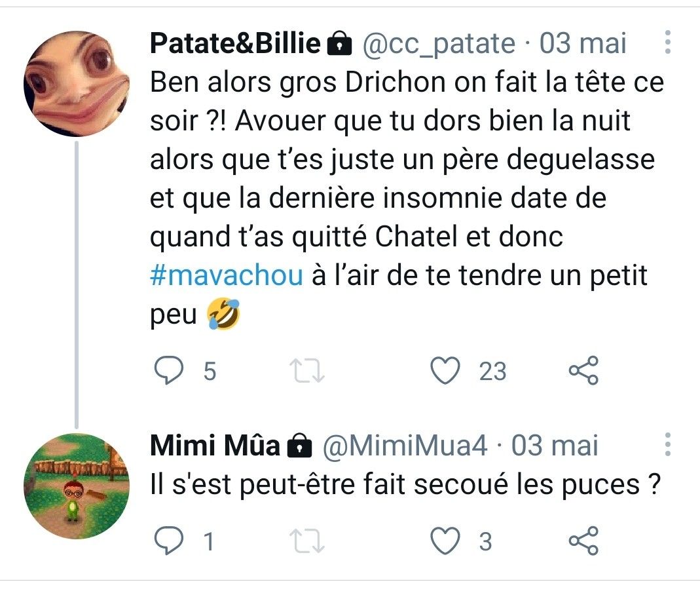Open the @MimiMua4 handle
This screenshot has height=595, width=700.
(x=406, y=446)
